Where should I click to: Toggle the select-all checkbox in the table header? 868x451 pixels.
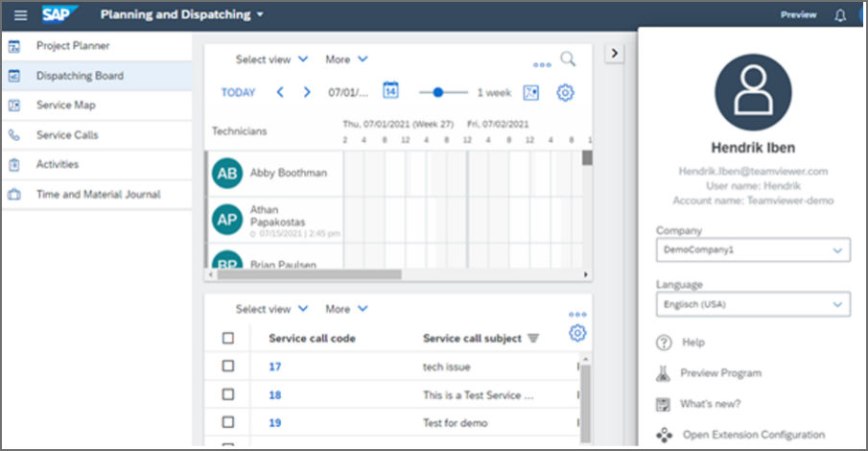click(228, 338)
